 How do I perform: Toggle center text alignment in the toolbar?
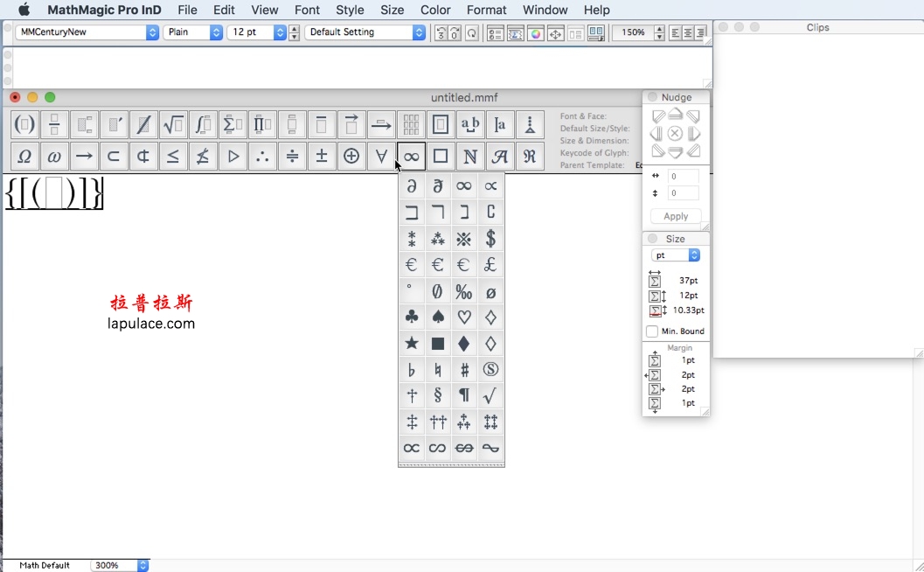[x=686, y=32]
